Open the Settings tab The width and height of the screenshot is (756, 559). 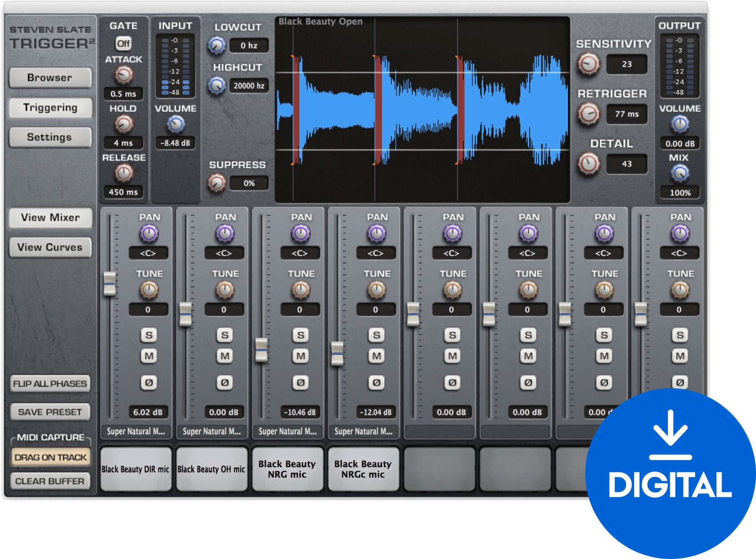[50, 137]
